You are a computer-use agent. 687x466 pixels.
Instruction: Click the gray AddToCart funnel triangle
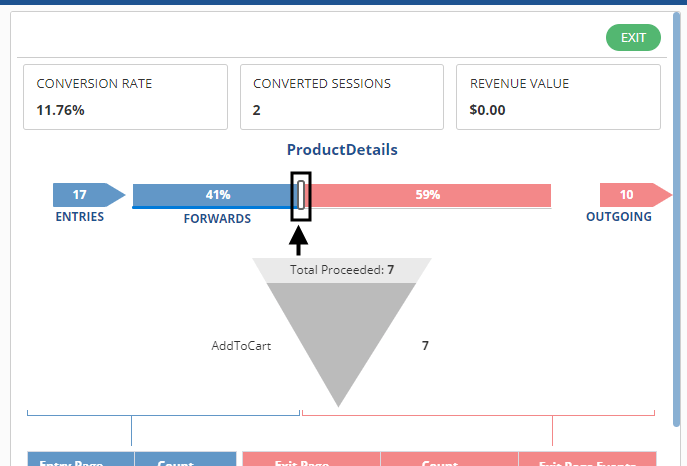341,344
